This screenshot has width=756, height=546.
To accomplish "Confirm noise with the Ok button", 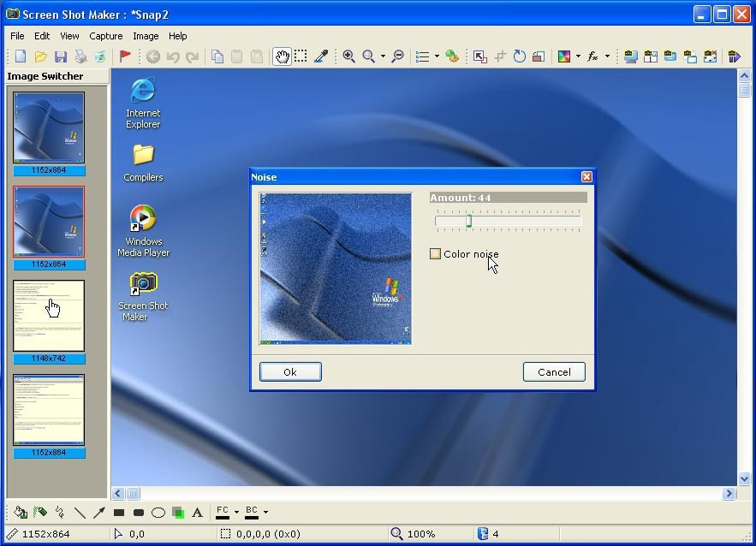I will [x=290, y=372].
